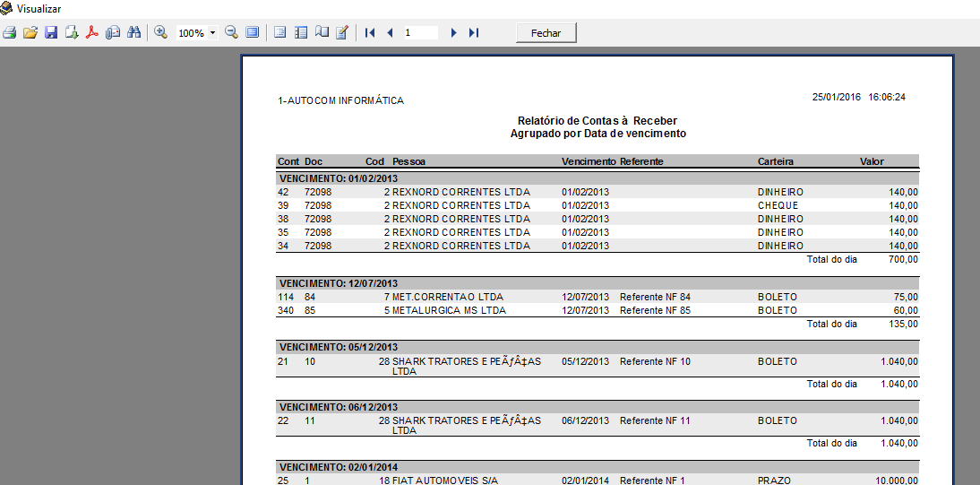
Task: Click the binoculars Find text icon
Action: tap(134, 33)
